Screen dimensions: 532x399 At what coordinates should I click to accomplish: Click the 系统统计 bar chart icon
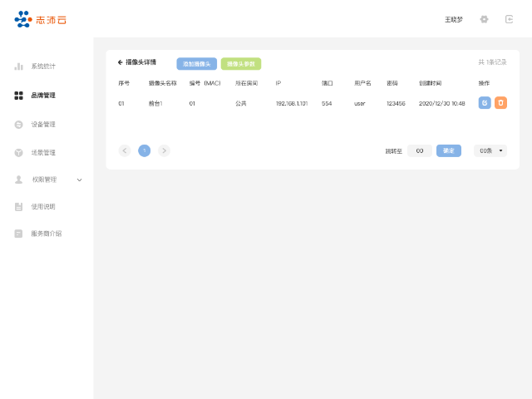point(18,66)
